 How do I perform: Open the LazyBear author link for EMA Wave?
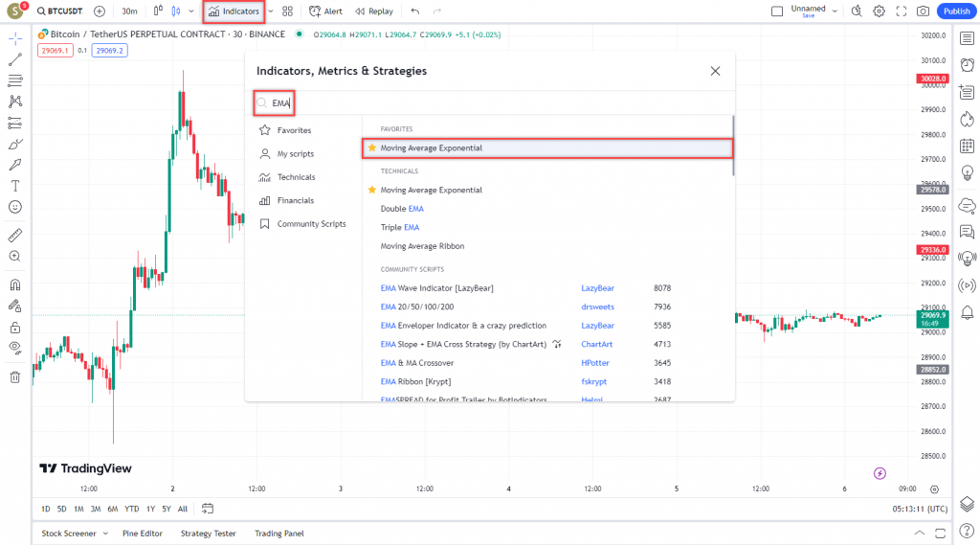[597, 288]
